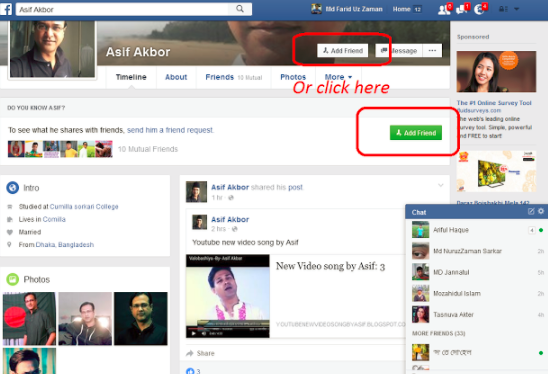This screenshot has height=374, width=548.
Task: Click green Add Friend button
Action: (x=416, y=133)
